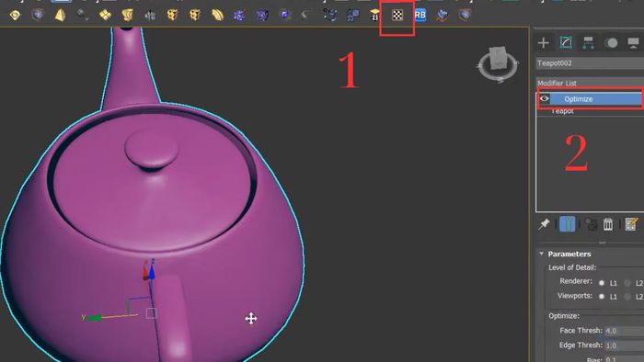
Task: Select Viewports L1 radio button
Action: tap(602, 297)
